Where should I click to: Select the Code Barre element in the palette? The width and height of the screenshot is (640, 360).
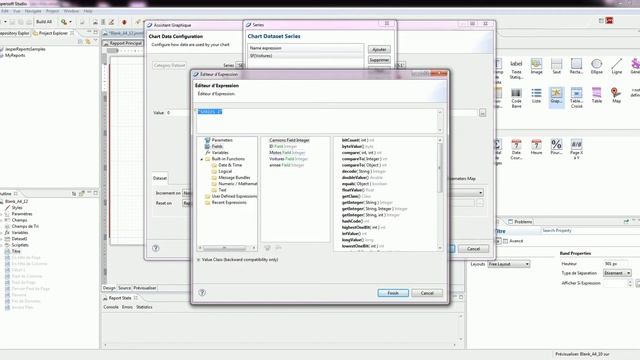coord(516,98)
